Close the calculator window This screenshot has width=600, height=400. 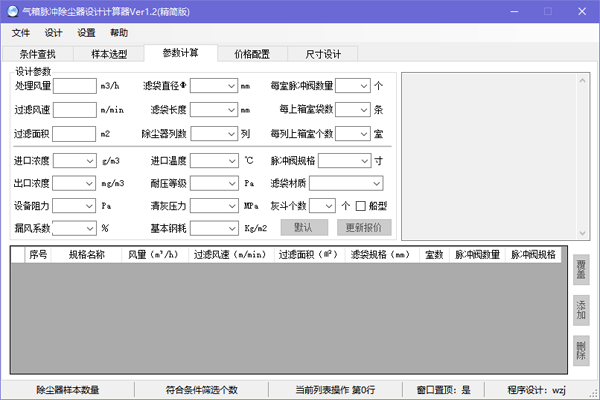(582, 11)
